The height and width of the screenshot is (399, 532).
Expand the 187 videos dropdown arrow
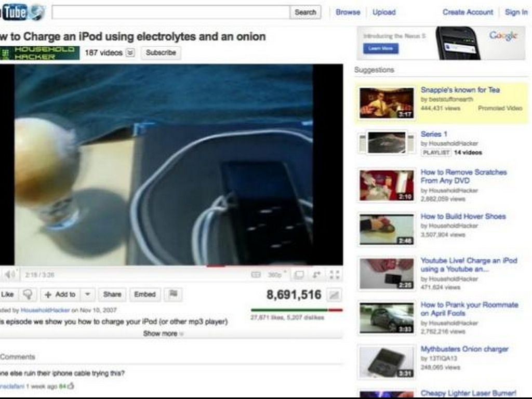[130, 52]
